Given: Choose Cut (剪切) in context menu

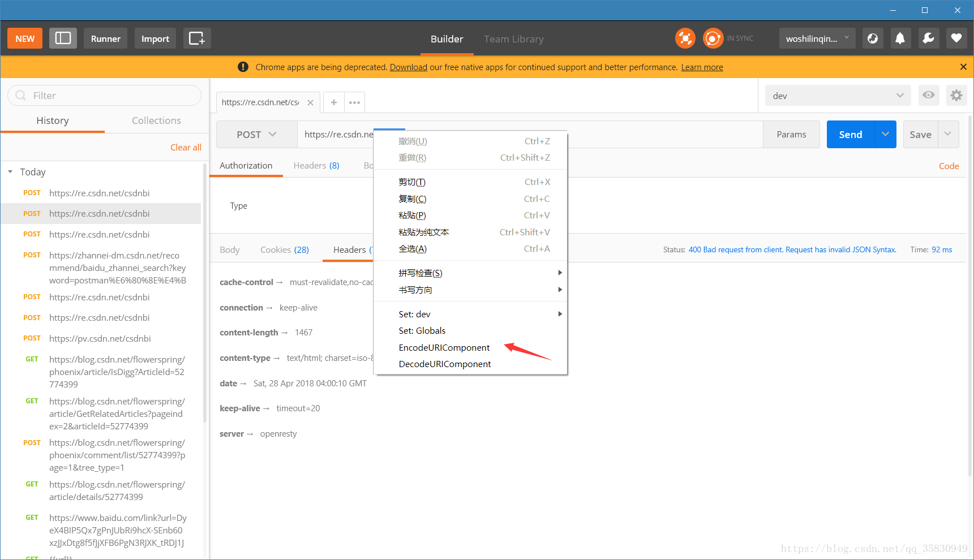Looking at the screenshot, I should (471, 182).
